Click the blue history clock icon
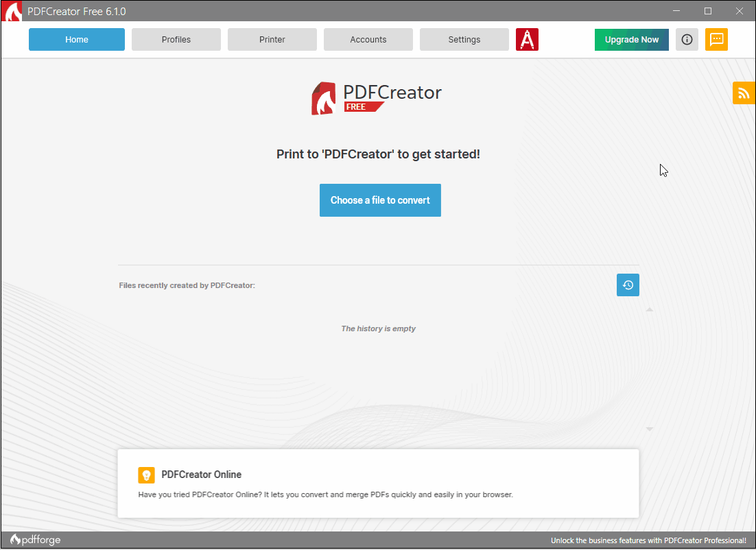 point(628,285)
